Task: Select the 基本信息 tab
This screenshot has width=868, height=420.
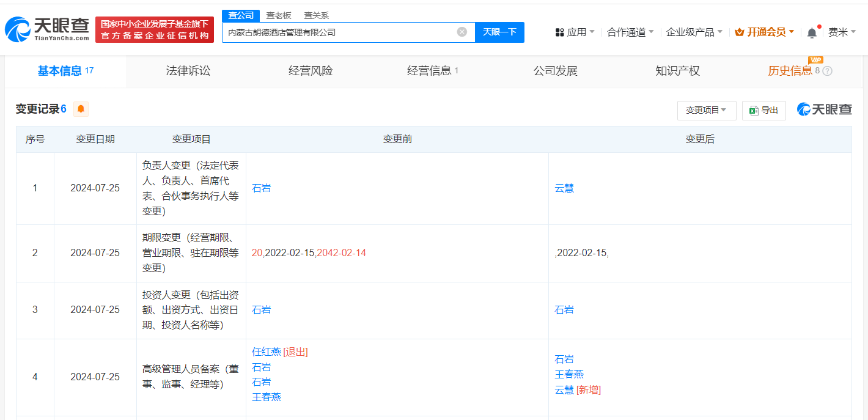Action: [x=66, y=71]
